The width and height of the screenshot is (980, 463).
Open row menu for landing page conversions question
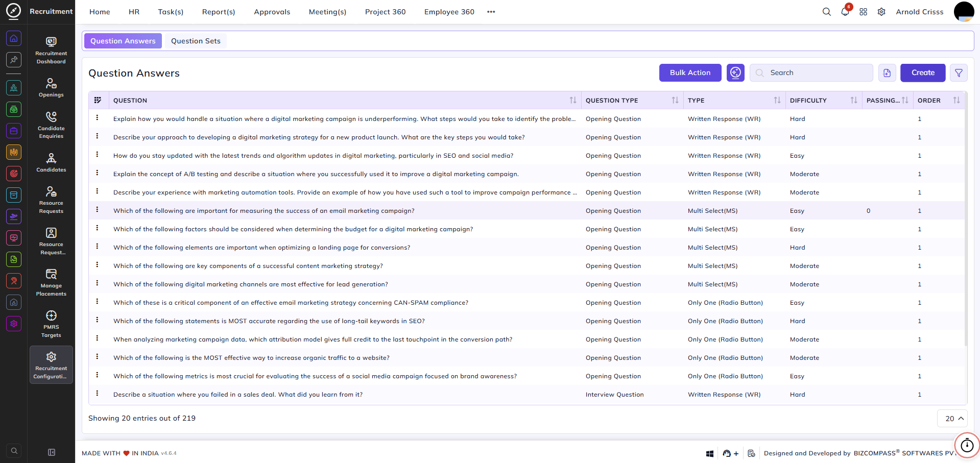pos(97,247)
